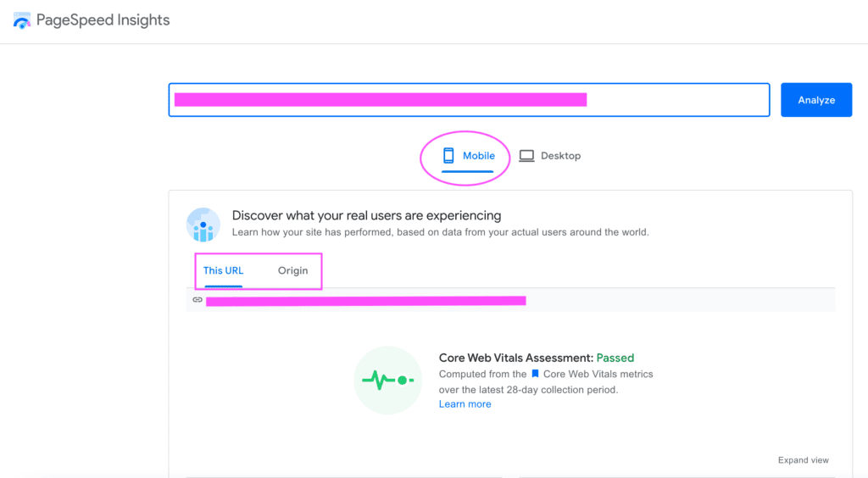Click the blue bookmark icon
The height and width of the screenshot is (478, 868).
click(x=535, y=374)
